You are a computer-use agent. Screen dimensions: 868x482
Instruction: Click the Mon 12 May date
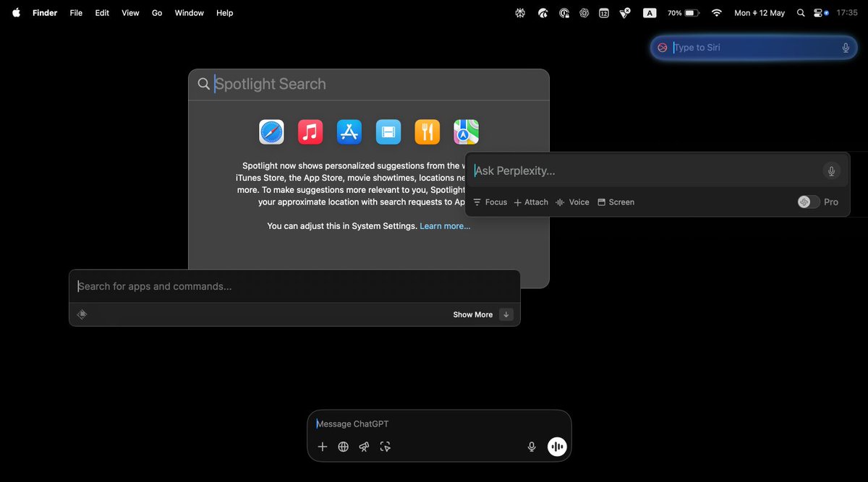(759, 13)
